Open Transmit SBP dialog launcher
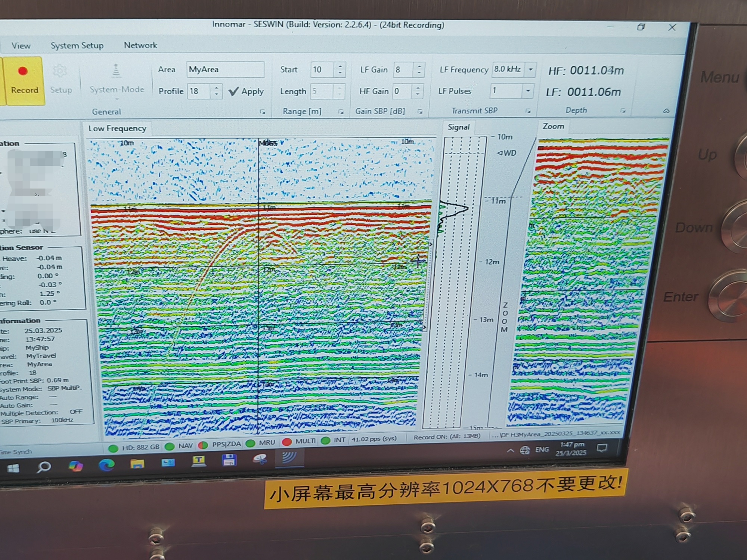Screen dimensions: 747x560 [528, 111]
